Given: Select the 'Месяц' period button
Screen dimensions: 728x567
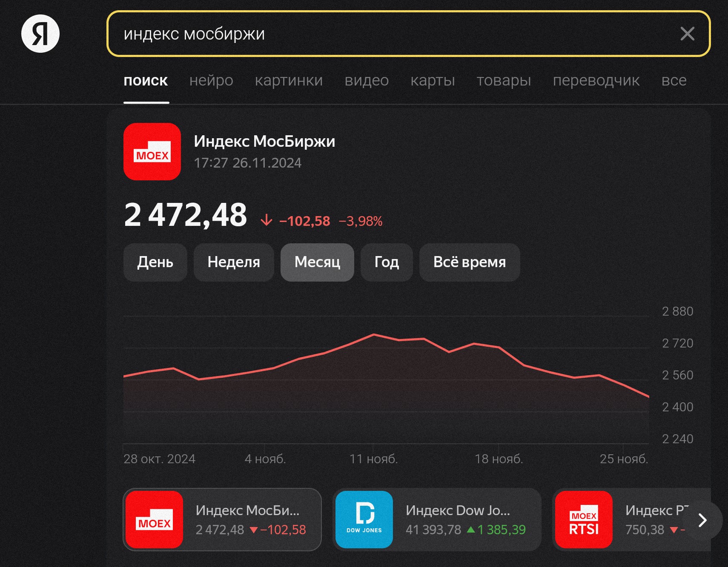Looking at the screenshot, I should coord(317,262).
